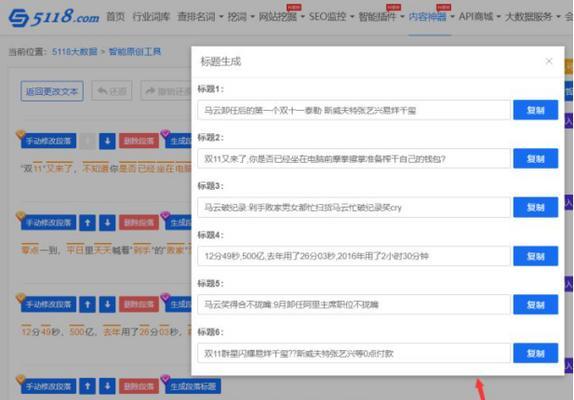Click 删除段落 above the 零点一到 paragraph
This screenshot has width=574, height=400.
pyautogui.click(x=139, y=223)
